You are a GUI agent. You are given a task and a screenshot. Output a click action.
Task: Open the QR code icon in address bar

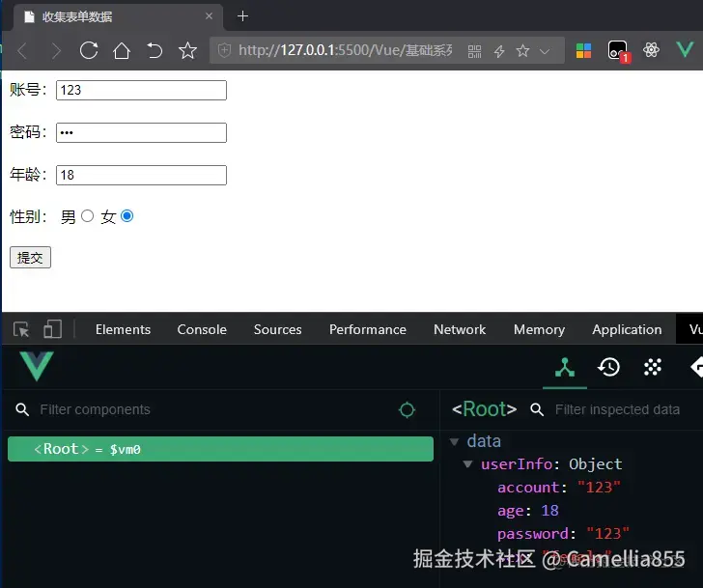point(474,51)
